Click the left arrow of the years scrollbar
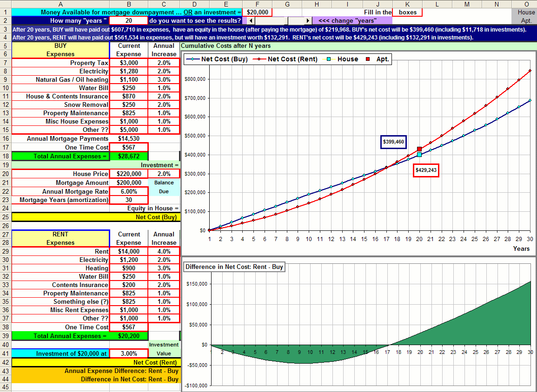 (251, 20)
